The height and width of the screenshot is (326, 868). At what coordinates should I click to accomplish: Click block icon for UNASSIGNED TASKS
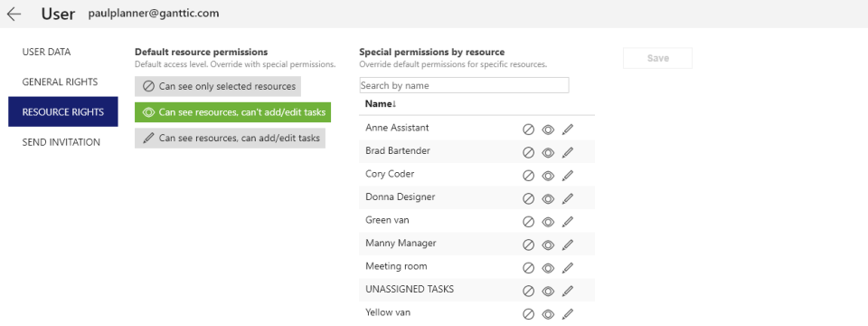528,291
